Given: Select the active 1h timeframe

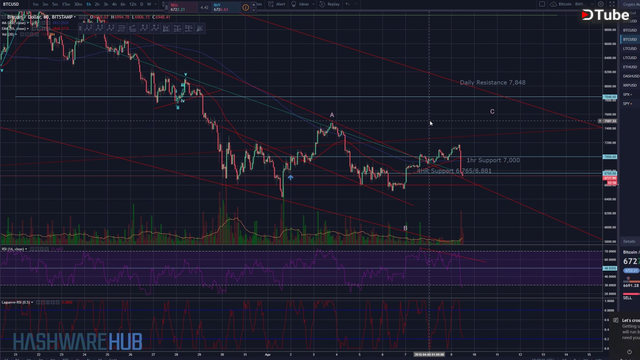Looking at the screenshot, I should (89, 4).
